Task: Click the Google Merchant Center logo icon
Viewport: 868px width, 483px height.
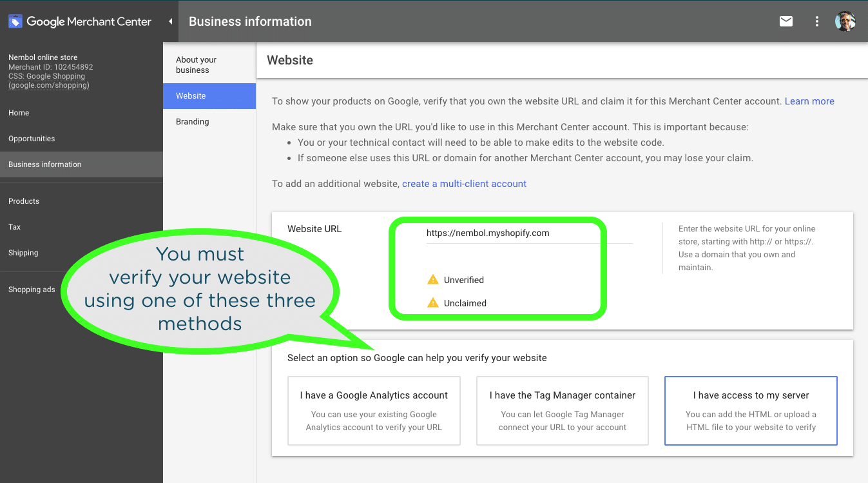Action: click(15, 21)
